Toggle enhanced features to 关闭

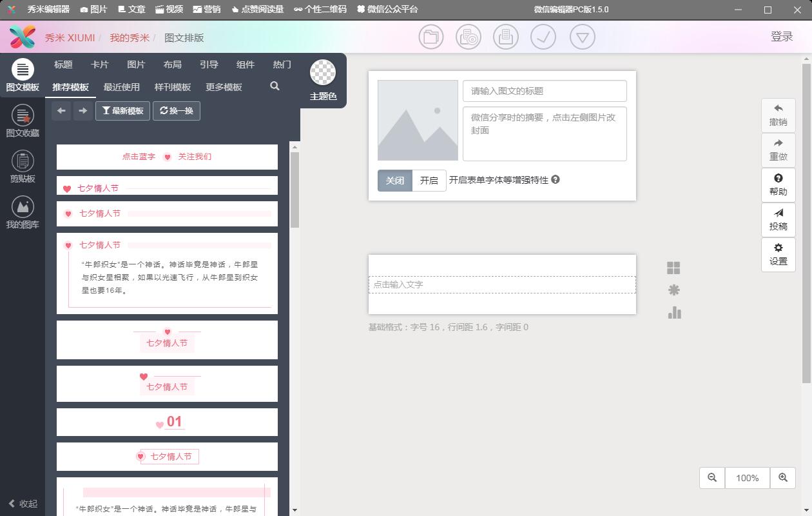[x=395, y=181]
